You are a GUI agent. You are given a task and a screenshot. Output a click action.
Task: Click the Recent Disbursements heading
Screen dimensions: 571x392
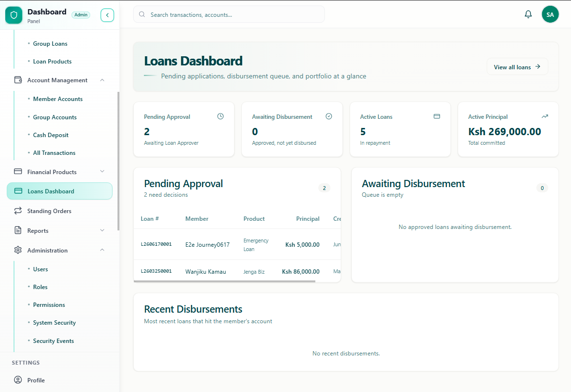(193, 309)
